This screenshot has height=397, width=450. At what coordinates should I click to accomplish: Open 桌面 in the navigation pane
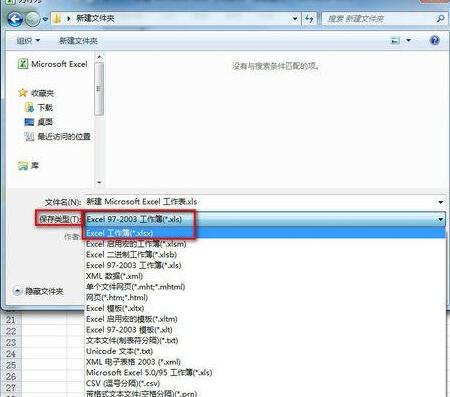(x=39, y=122)
